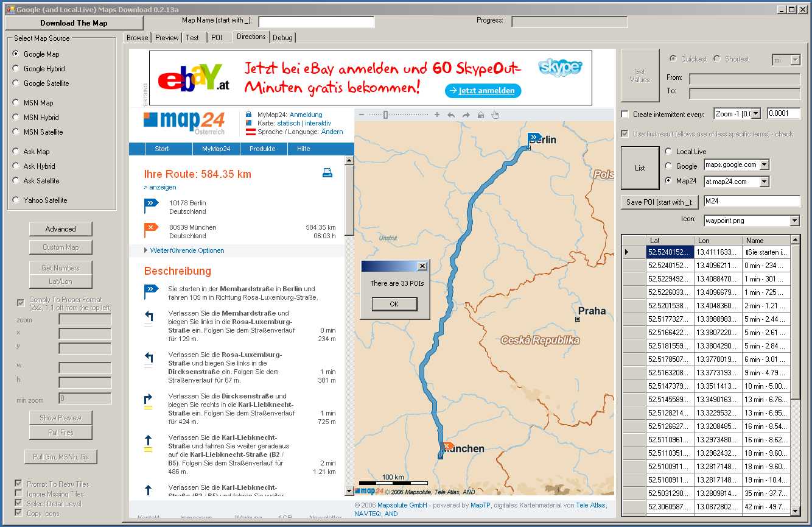This screenshot has height=527, width=812.
Task: Click the map zoom slider handle
Action: click(385, 115)
